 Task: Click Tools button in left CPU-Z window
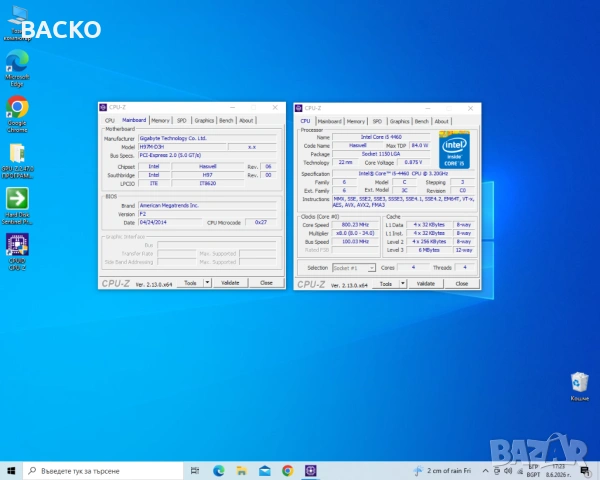pyautogui.click(x=190, y=283)
